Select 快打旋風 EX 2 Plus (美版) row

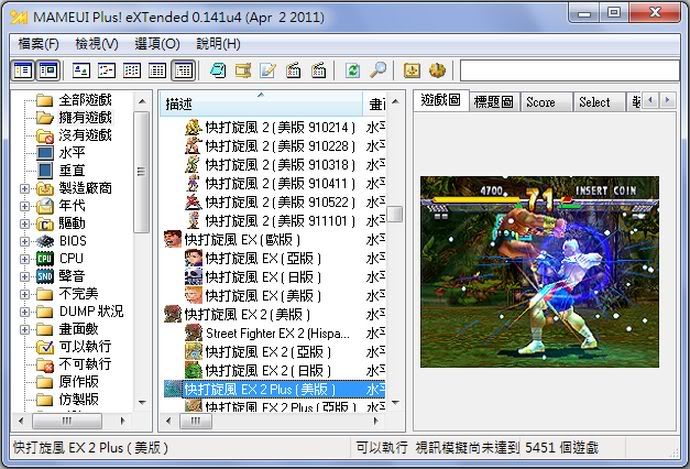tap(274, 389)
